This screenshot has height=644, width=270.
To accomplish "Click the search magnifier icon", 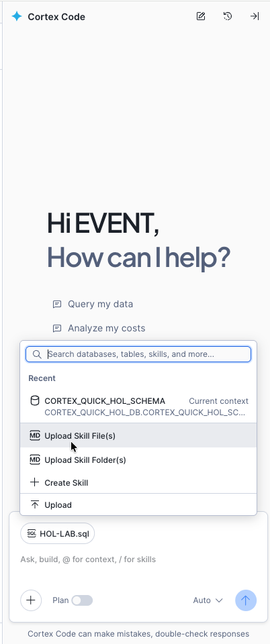I will [x=37, y=354].
